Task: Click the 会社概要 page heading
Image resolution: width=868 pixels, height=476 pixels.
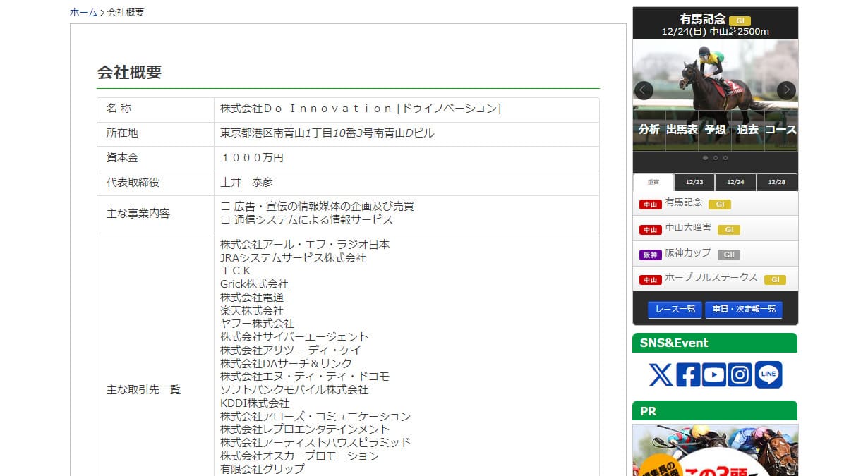Action: click(x=129, y=72)
